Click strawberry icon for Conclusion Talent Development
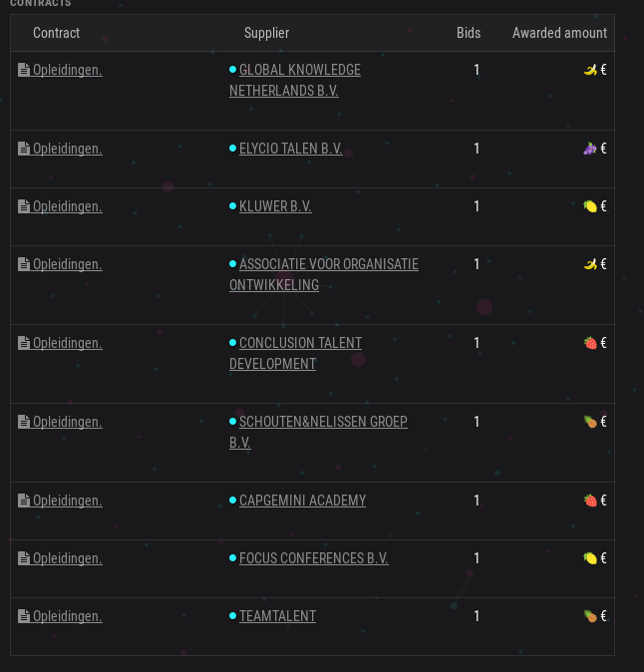The width and height of the screenshot is (644, 672). (x=590, y=343)
